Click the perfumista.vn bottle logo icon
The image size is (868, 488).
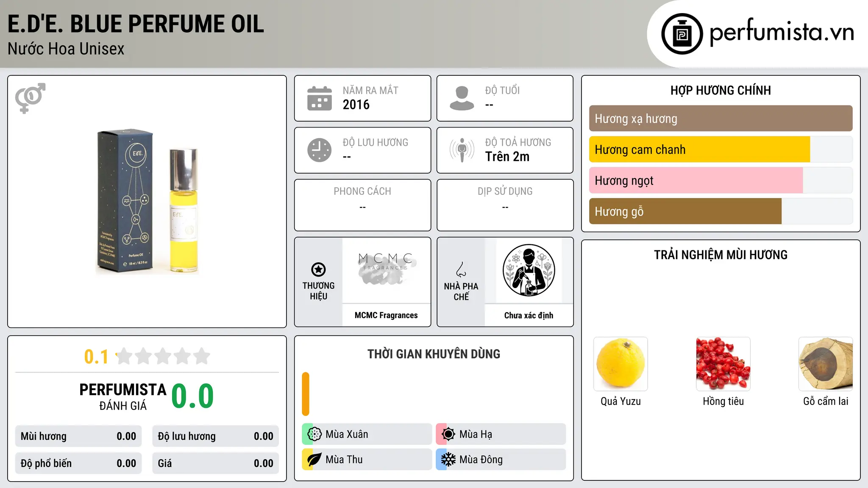(x=682, y=34)
